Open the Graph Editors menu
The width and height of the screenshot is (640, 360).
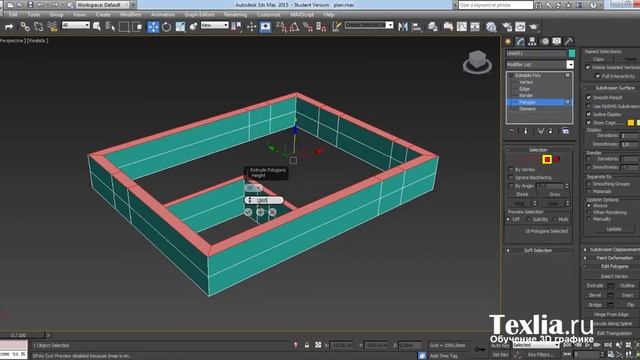pyautogui.click(x=199, y=15)
